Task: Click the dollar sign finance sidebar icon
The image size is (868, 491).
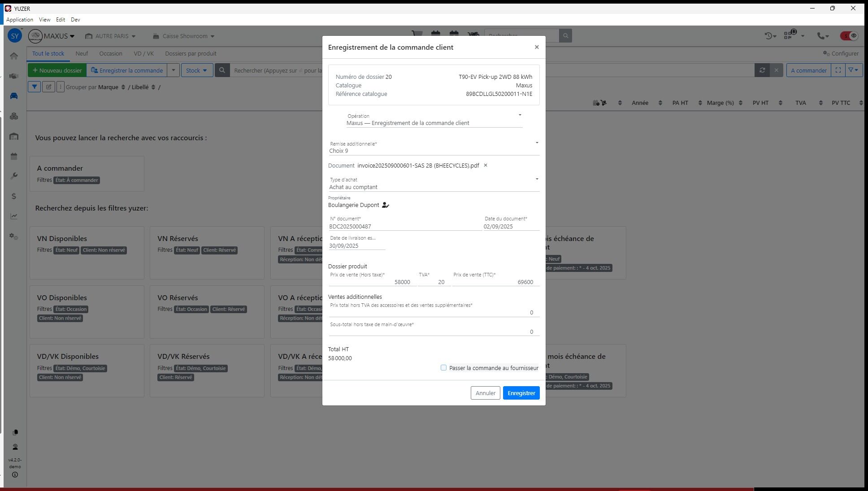Action: 14,196
